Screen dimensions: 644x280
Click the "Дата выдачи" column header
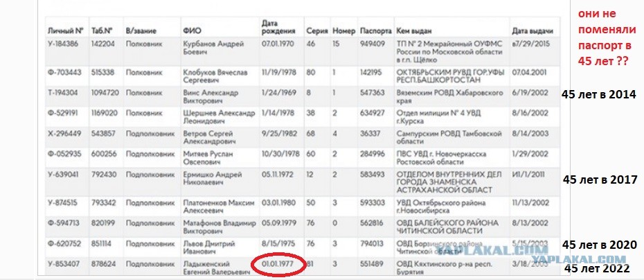533,30
